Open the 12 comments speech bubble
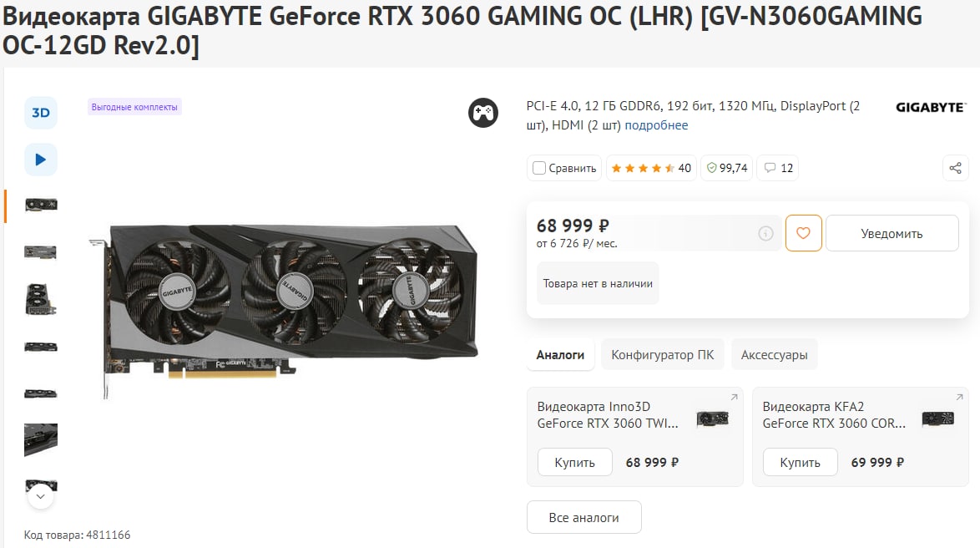This screenshot has width=980, height=548. click(778, 168)
